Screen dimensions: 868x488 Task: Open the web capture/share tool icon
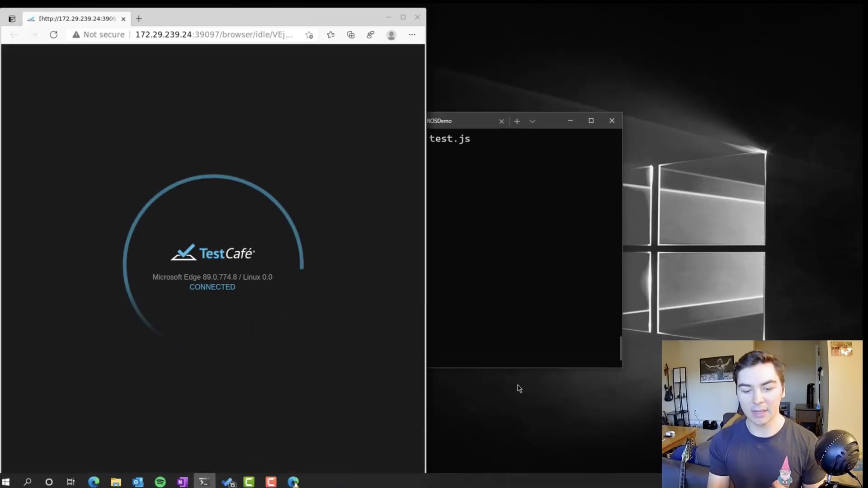371,35
